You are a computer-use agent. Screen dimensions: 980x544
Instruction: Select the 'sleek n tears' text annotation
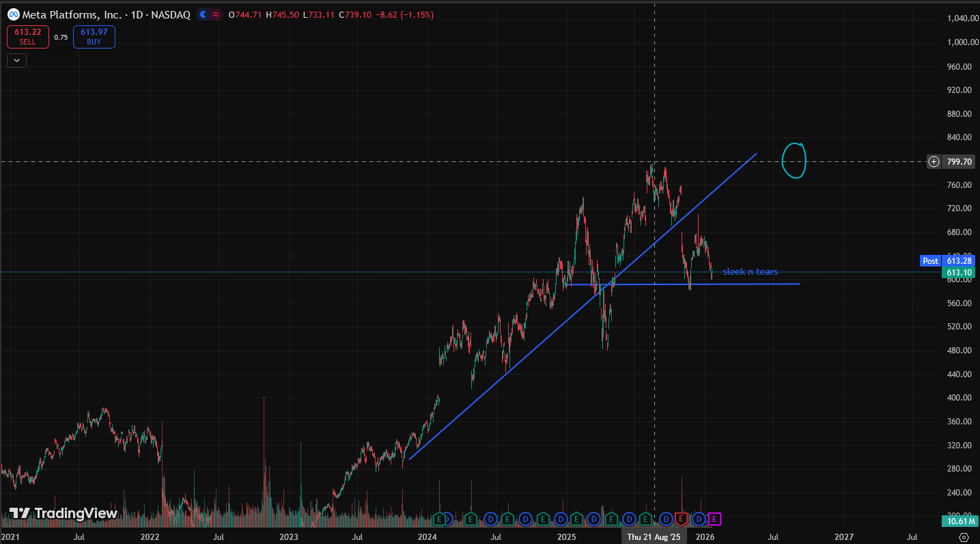coord(750,272)
